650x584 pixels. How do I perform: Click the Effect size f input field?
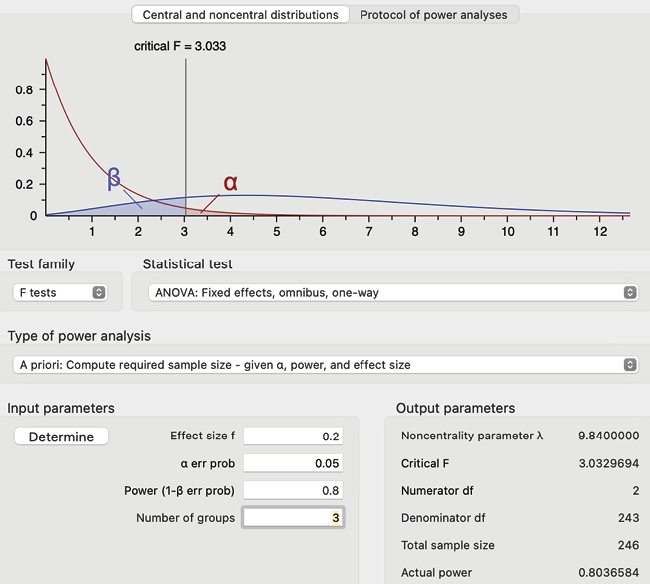click(x=293, y=436)
